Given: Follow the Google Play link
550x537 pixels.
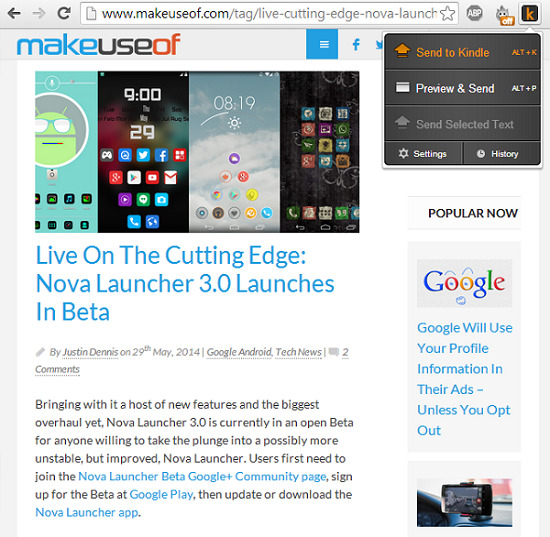Looking at the screenshot, I should (161, 494).
